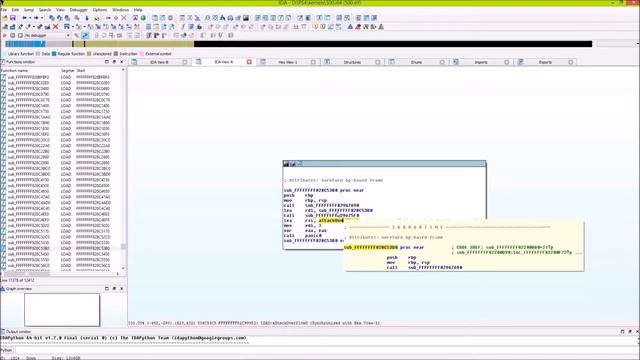This screenshot has height=360, width=640.
Task: Click the blue triangle toolbar icon
Action: tap(350, 27)
